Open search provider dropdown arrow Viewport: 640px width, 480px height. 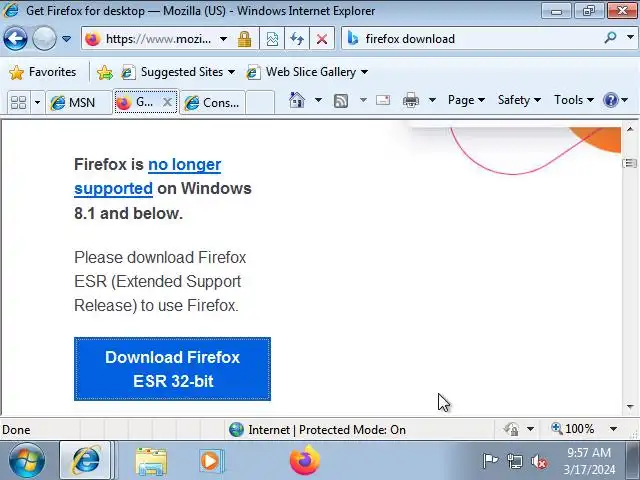(630, 38)
